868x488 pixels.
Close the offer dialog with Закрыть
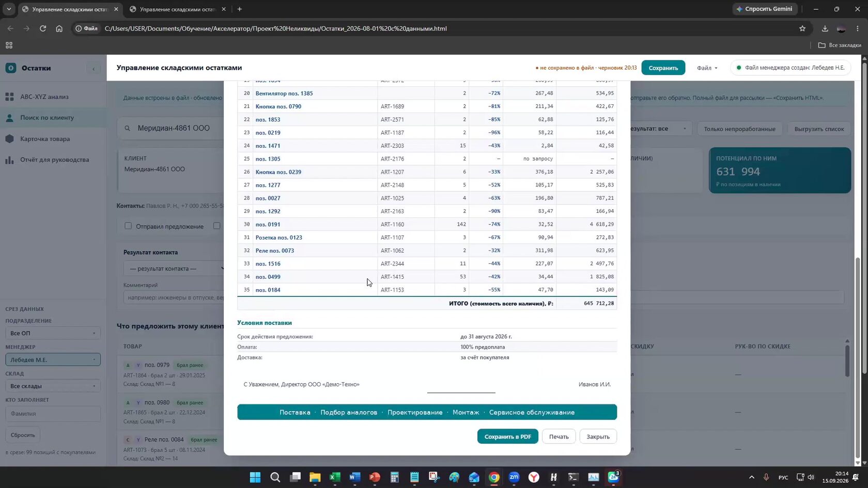(598, 436)
